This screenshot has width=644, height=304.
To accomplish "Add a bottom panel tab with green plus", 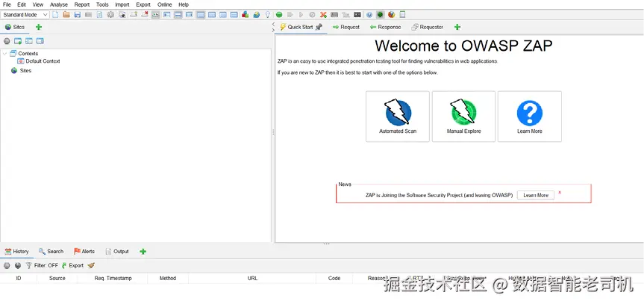I will [x=143, y=252].
